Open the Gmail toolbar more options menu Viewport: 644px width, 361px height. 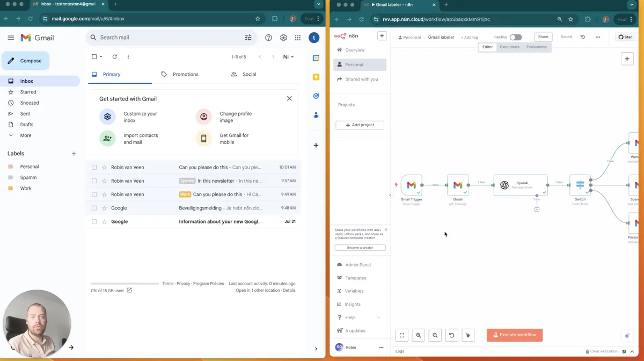[x=128, y=56]
